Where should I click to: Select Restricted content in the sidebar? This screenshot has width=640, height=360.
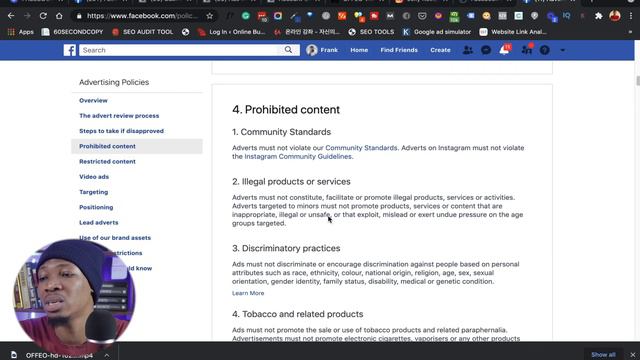point(107,161)
